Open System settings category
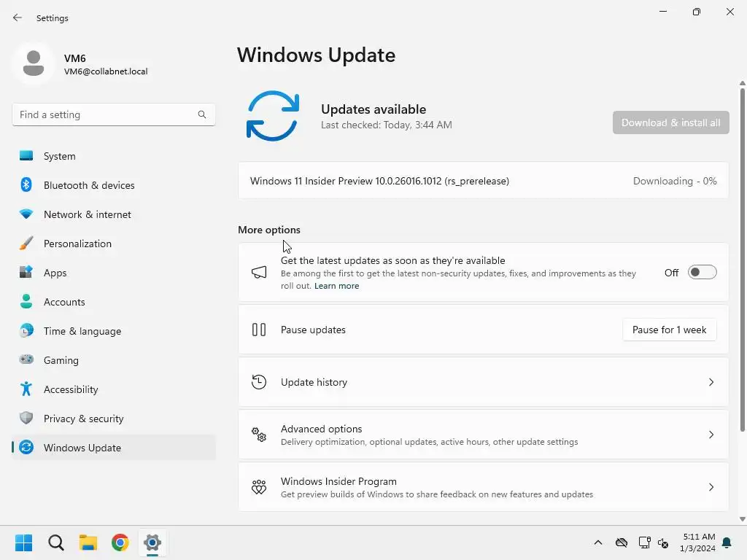Screen dimensions: 747x560 tap(113, 156)
